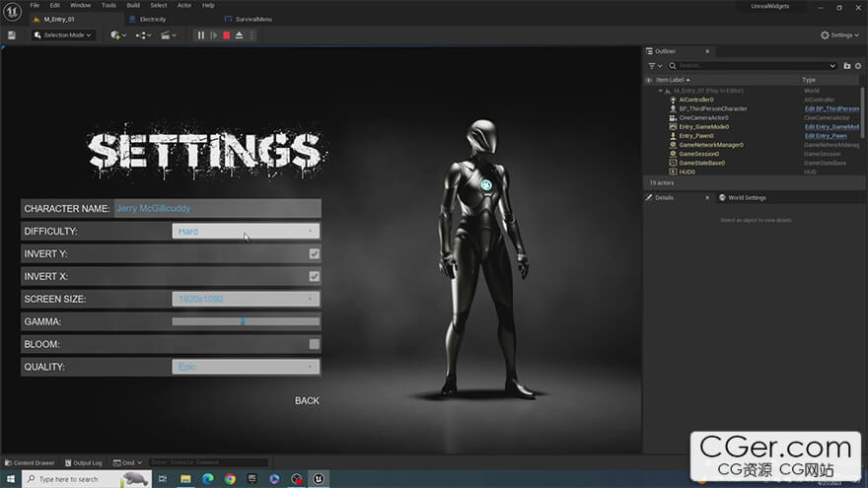Enable the Bloom checkbox

314,344
